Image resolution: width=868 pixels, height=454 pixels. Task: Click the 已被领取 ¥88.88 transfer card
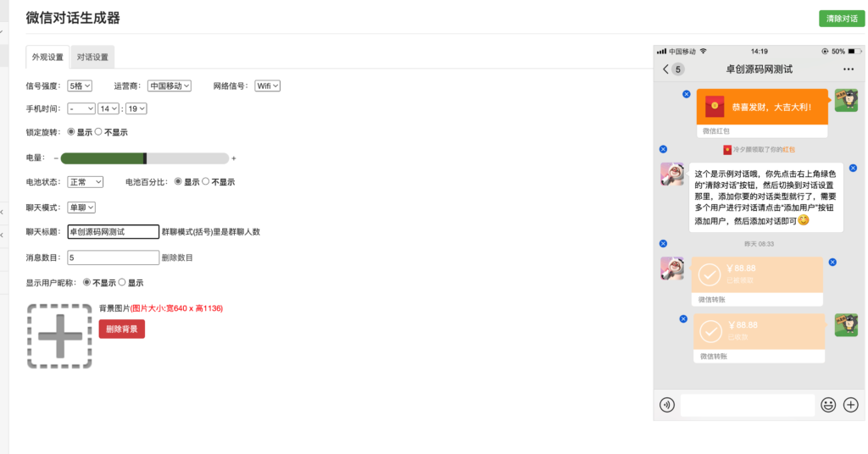[757, 281]
